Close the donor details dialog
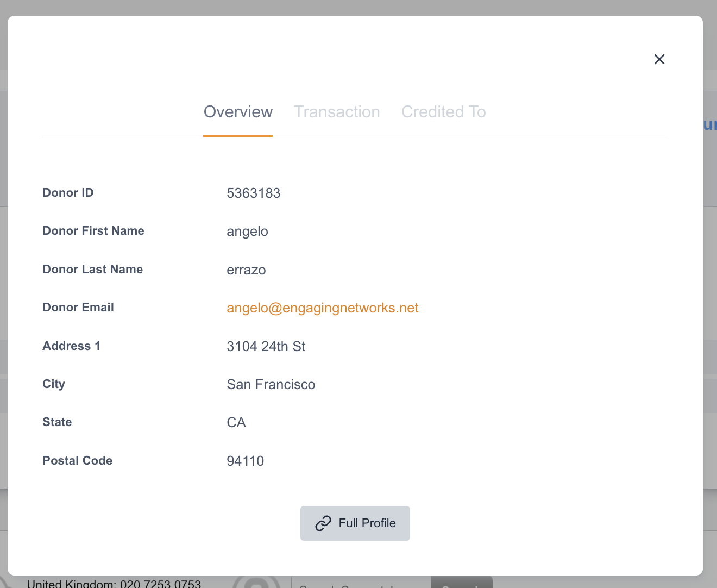Screen dimensions: 717x588 click(659, 59)
